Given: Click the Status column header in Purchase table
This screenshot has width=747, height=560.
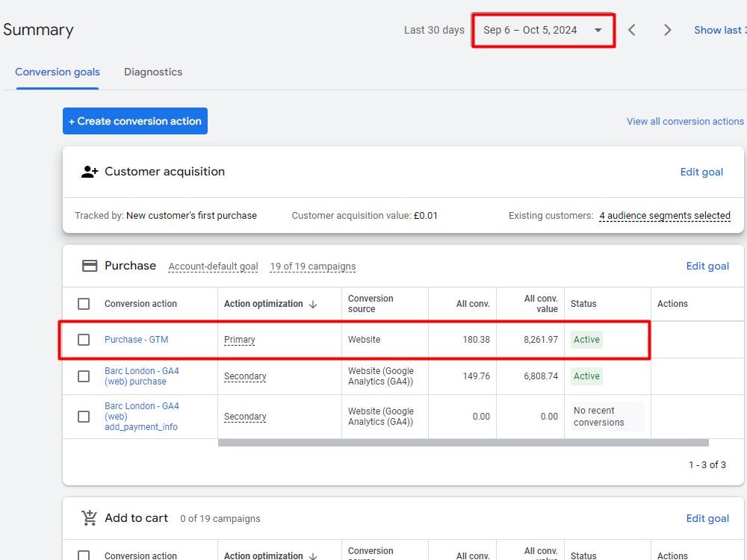Looking at the screenshot, I should pyautogui.click(x=583, y=304).
